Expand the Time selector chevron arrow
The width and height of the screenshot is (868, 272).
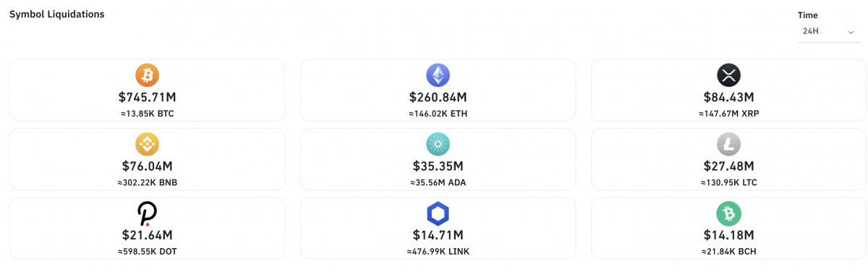click(851, 33)
